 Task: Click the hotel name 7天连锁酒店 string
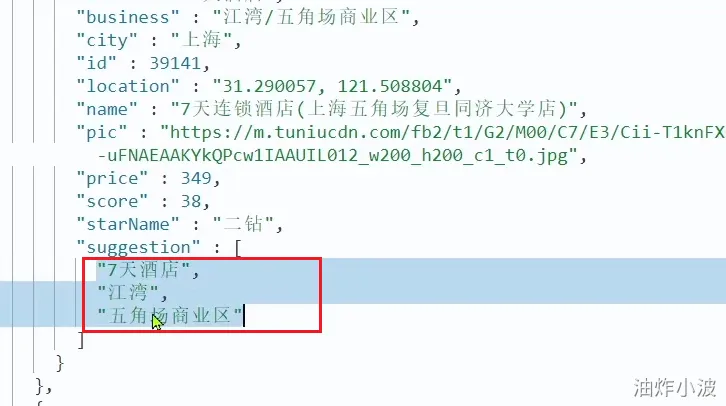[374, 109]
